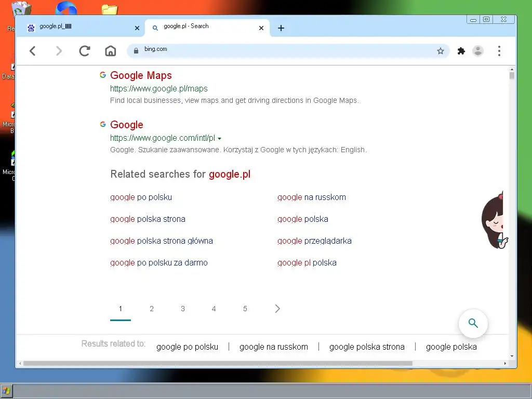Click the https://www.google.pl/maps URL

(159, 88)
